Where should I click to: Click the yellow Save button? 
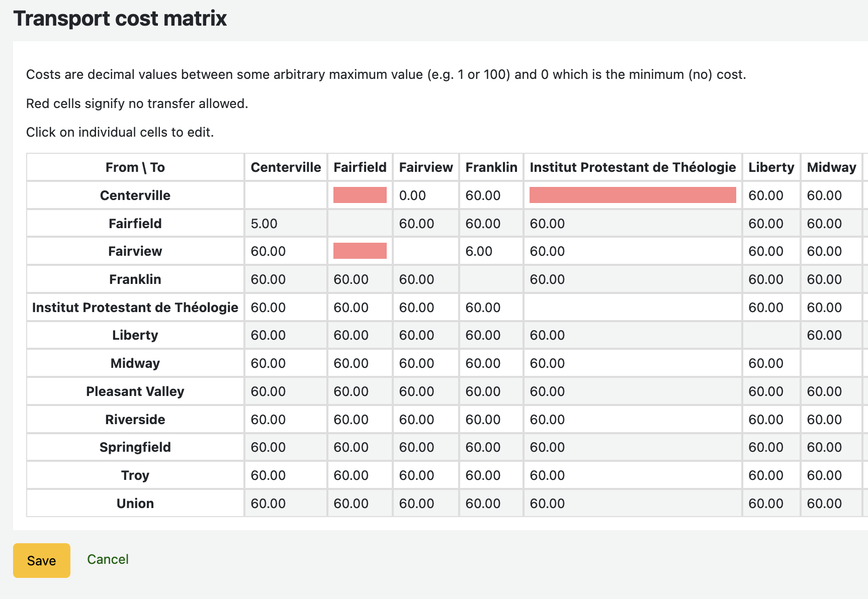click(x=41, y=560)
